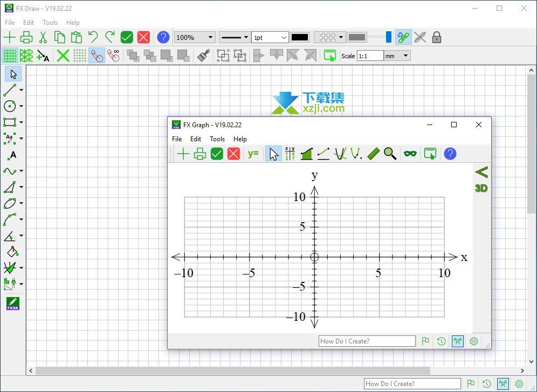This screenshot has width=537, height=392.
Task: Click the settings gear in FX Graph status bar
Action: click(x=473, y=341)
